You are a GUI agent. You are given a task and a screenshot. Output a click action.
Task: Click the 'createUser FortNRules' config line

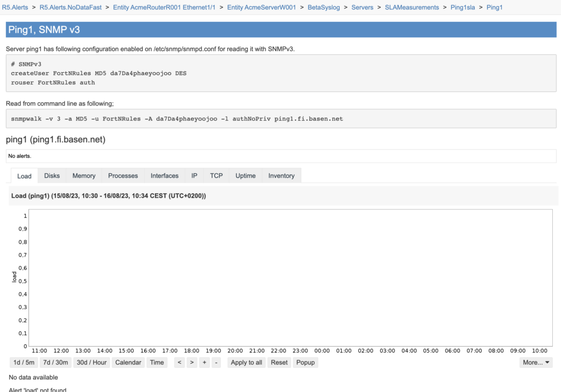coord(99,73)
